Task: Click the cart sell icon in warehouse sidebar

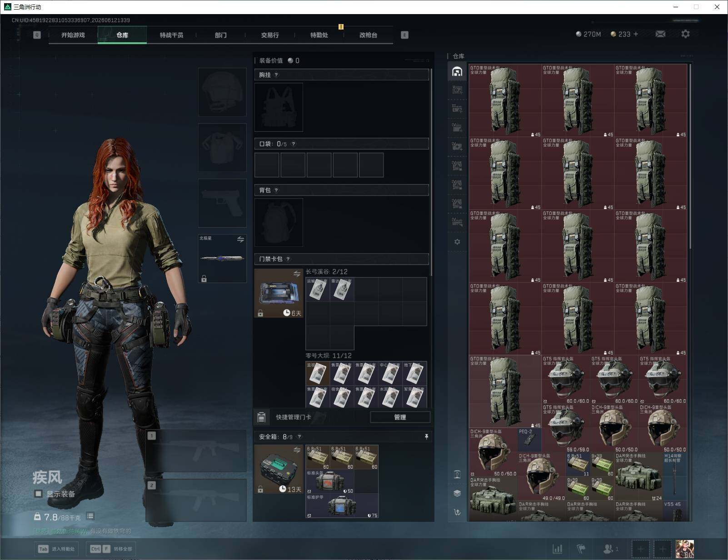Action: pos(457,512)
